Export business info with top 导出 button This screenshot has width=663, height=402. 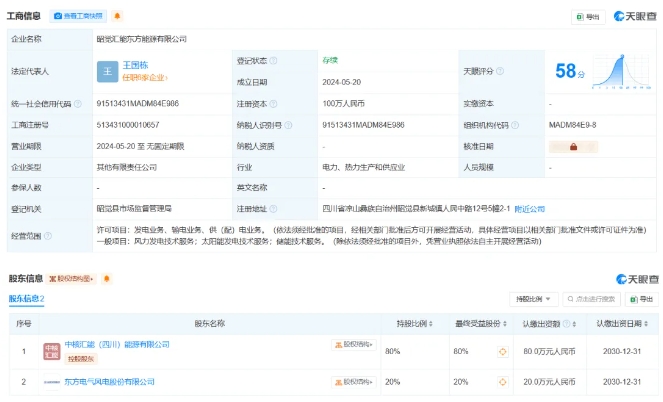(588, 17)
